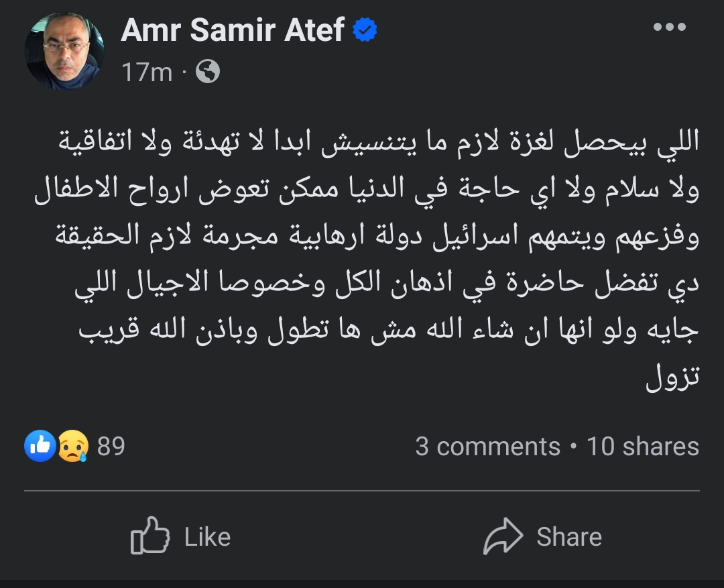Click the thumbs-up outline Like icon
Viewport: 724px width, 588px height.
pyautogui.click(x=149, y=536)
